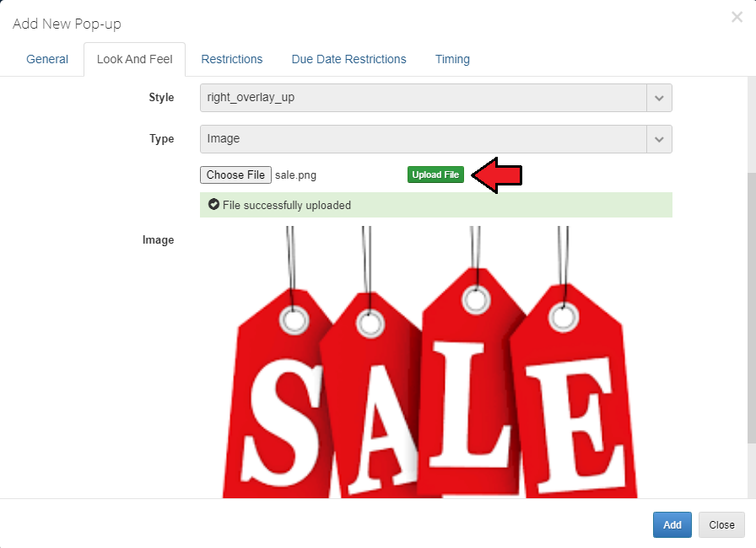Open the Style dropdown showing right_overlay_up
Viewport: 756px width, 548px height.
(x=436, y=98)
